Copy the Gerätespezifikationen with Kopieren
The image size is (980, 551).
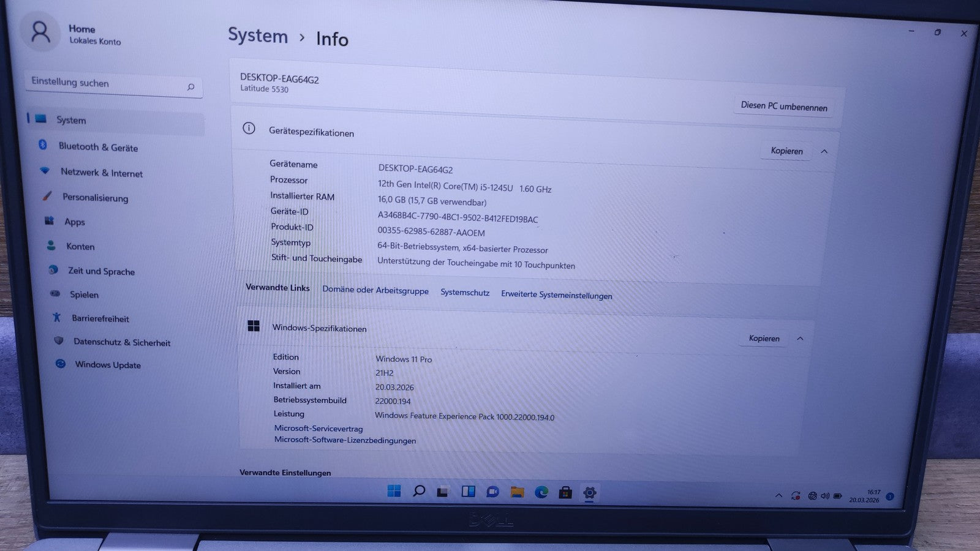[x=786, y=151]
